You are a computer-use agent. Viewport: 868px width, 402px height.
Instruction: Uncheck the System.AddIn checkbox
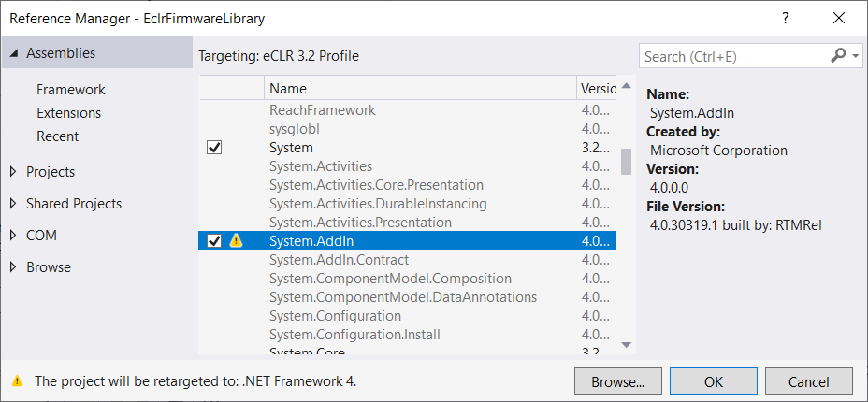click(214, 241)
